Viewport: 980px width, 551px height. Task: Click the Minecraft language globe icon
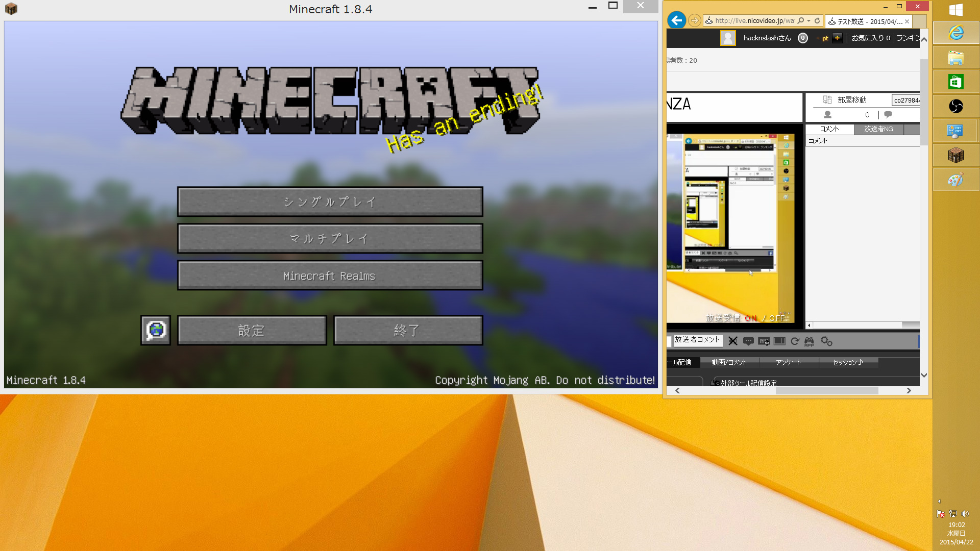click(156, 330)
